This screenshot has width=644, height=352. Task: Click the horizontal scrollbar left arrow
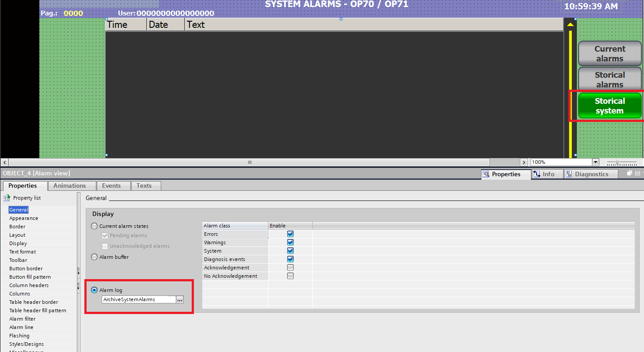click(x=4, y=162)
